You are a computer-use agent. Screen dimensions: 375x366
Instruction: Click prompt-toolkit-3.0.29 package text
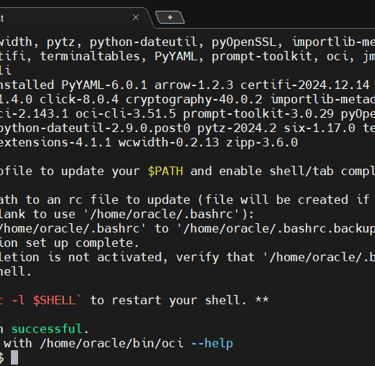[x=258, y=114]
